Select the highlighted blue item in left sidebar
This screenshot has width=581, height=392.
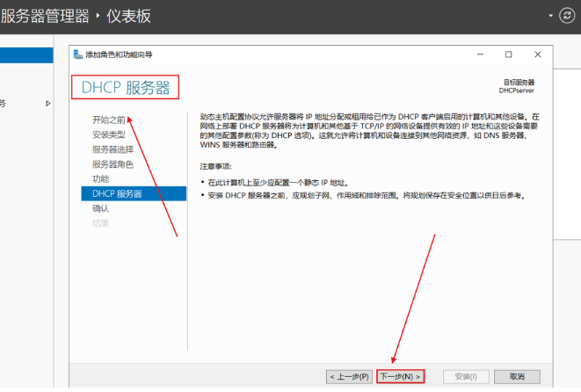(26, 55)
